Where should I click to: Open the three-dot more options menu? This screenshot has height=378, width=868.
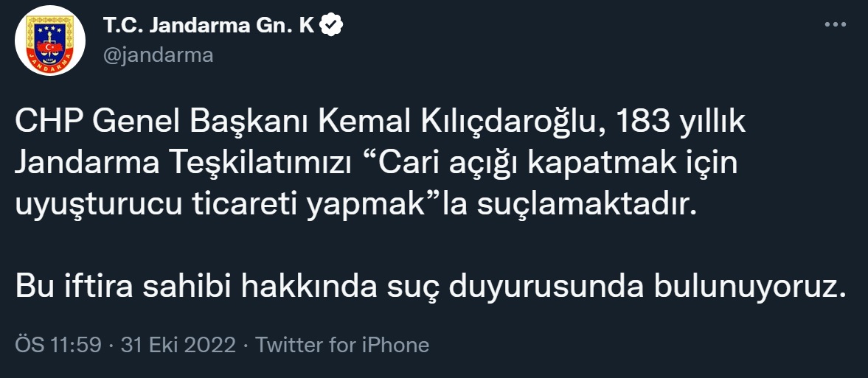pos(836,25)
